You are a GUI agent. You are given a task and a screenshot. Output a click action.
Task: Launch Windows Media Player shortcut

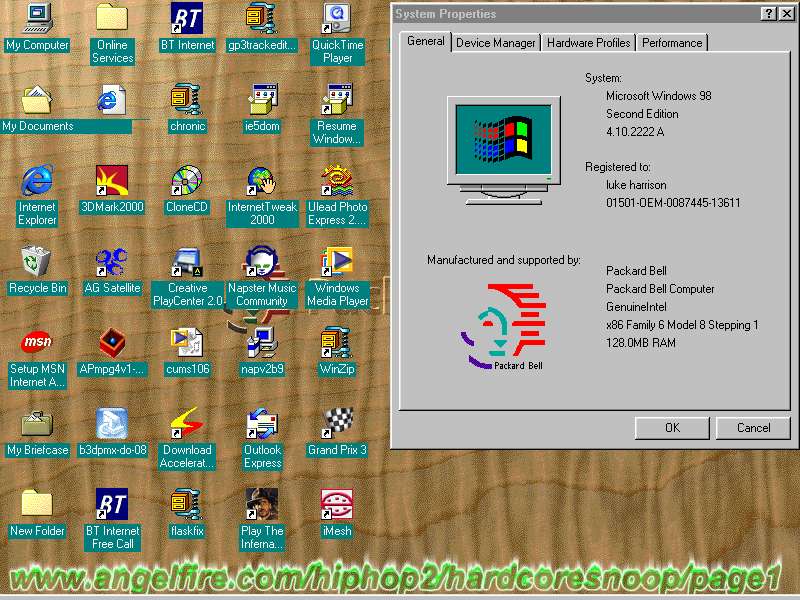click(x=337, y=262)
